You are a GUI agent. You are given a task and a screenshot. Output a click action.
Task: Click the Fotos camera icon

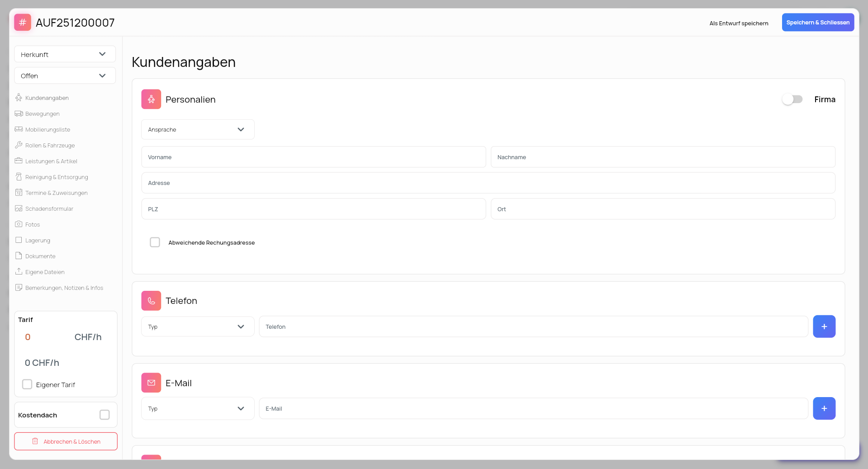(x=19, y=224)
